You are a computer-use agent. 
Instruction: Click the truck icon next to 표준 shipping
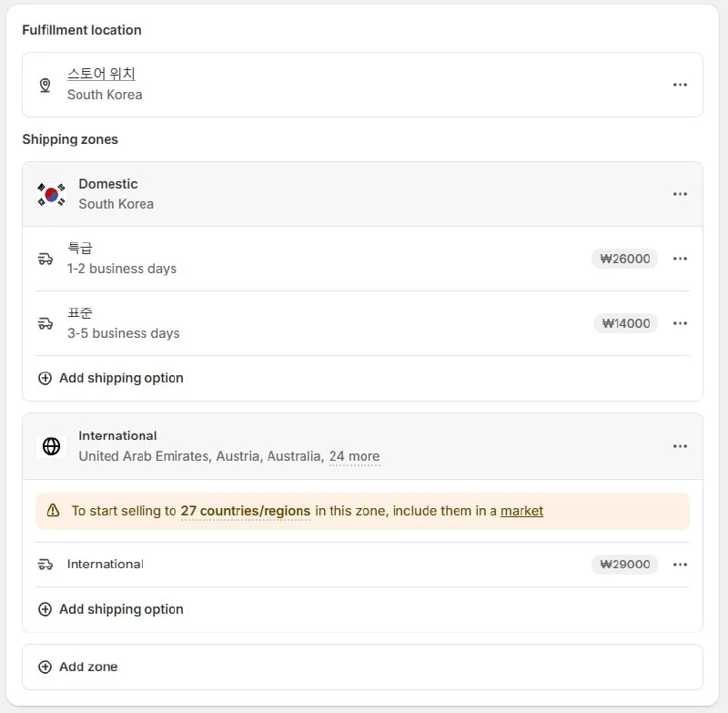click(x=45, y=323)
